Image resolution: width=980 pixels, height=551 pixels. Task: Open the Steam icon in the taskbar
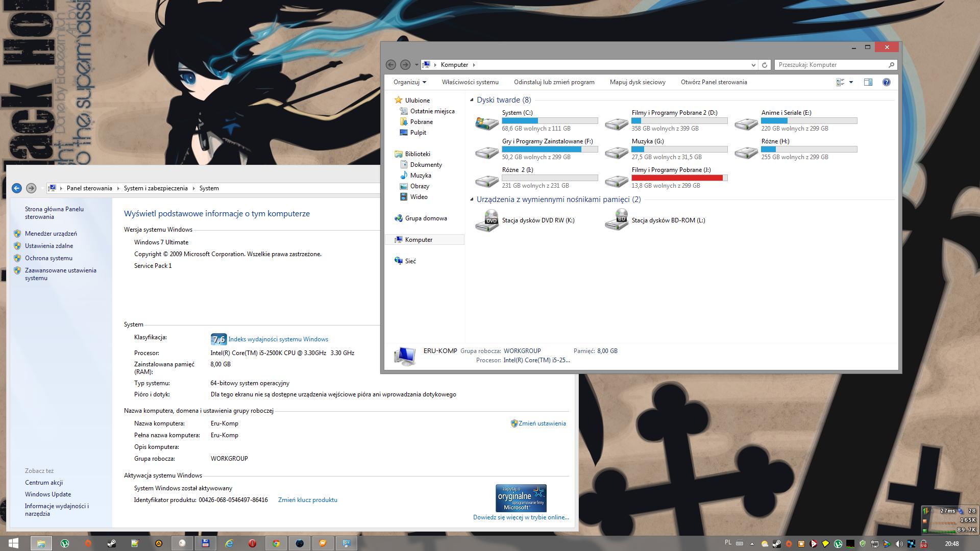point(111,543)
